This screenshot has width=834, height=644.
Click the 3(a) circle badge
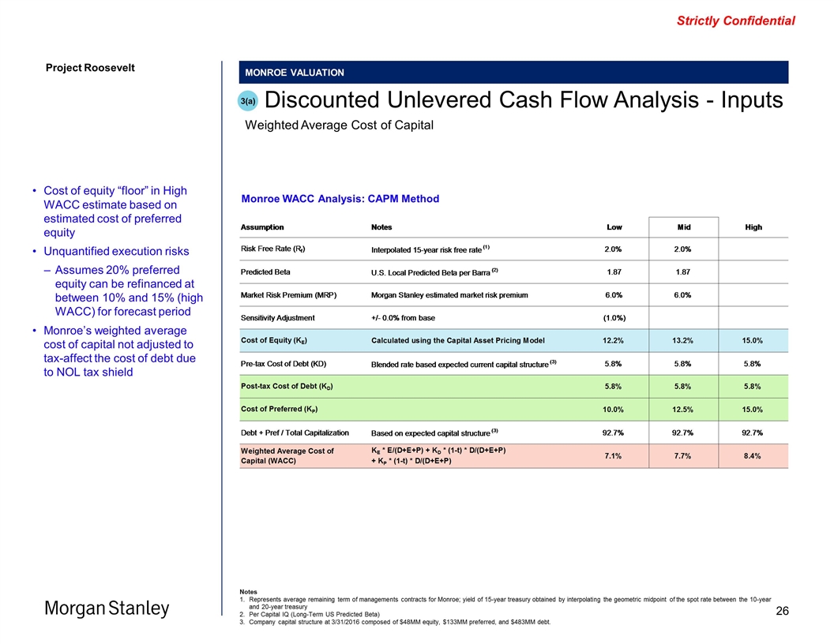tap(247, 101)
